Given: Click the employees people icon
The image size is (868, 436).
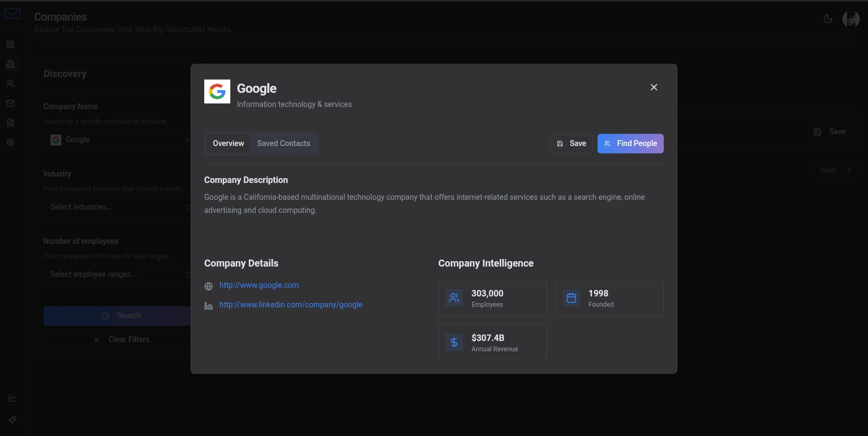Looking at the screenshot, I should point(454,298).
